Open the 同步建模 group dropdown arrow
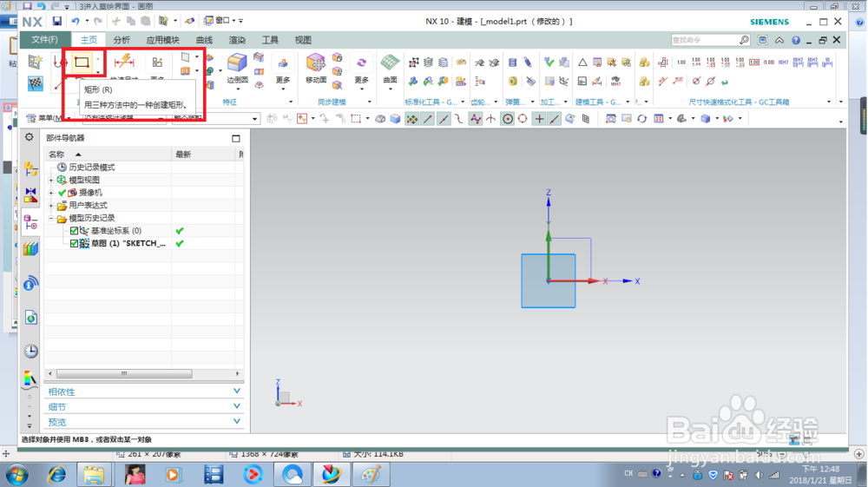This screenshot has width=868, height=487. (369, 102)
